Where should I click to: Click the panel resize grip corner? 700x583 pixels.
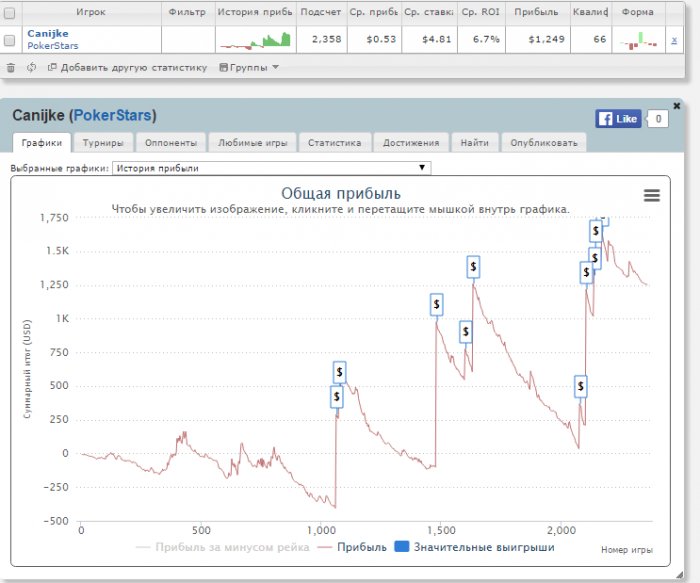point(679,575)
